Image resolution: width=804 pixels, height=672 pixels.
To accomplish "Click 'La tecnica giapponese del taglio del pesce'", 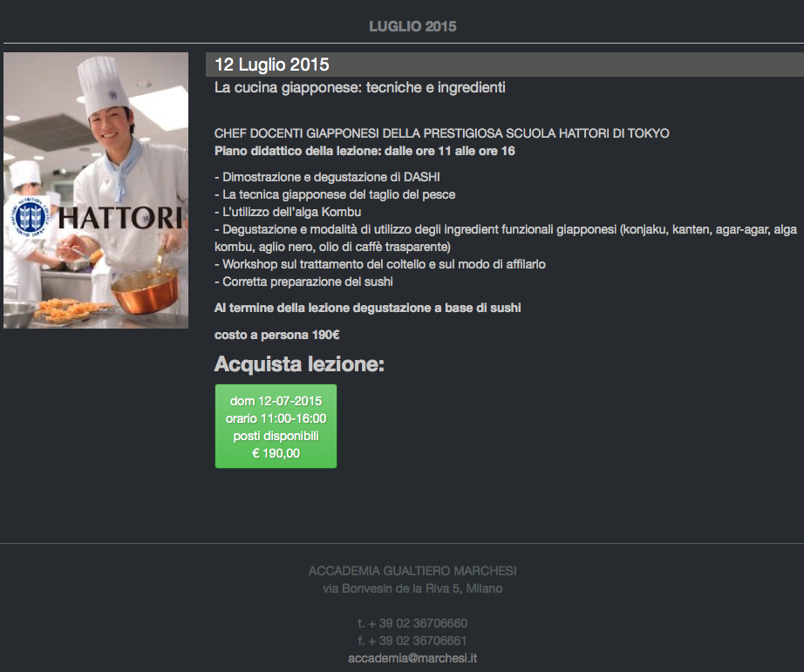I will tap(335, 194).
